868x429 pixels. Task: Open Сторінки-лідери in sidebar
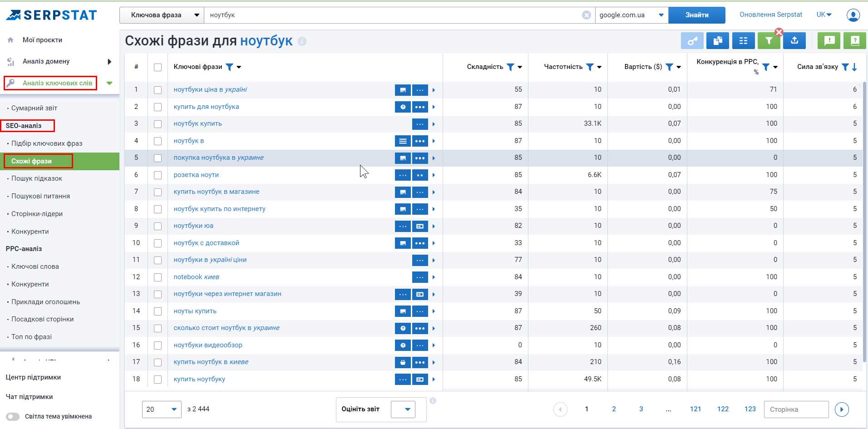[x=37, y=214]
